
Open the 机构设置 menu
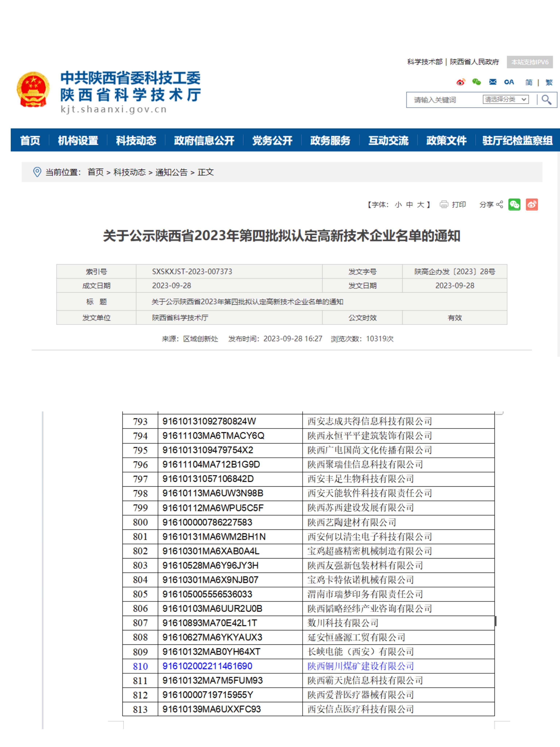click(x=78, y=140)
